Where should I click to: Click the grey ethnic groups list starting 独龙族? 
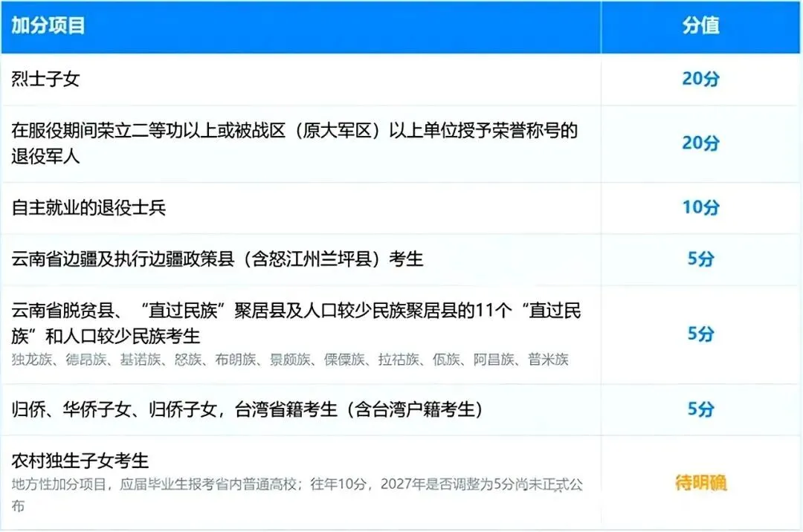click(x=290, y=360)
